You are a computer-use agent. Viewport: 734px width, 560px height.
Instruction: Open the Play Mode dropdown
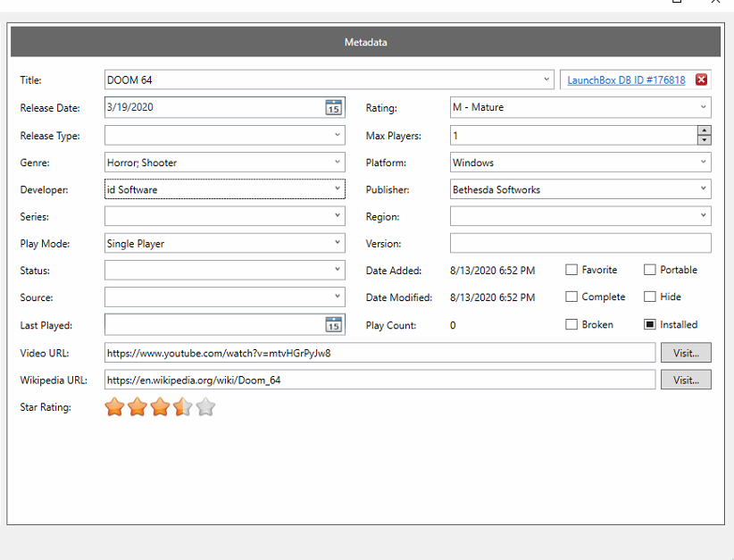[x=337, y=243]
